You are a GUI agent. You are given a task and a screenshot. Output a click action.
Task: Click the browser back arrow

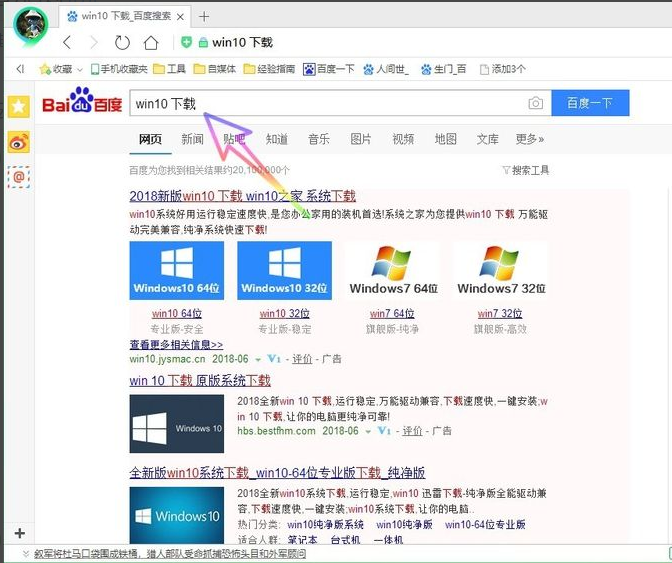[67, 42]
